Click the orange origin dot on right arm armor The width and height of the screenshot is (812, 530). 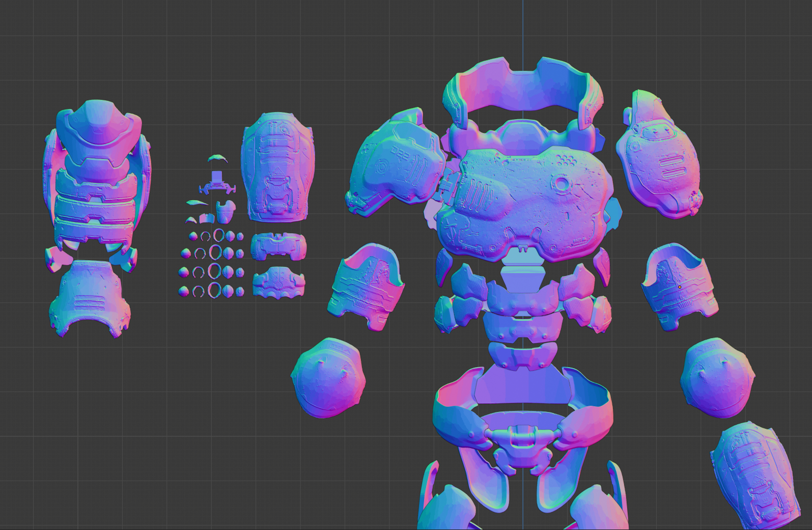tap(680, 287)
